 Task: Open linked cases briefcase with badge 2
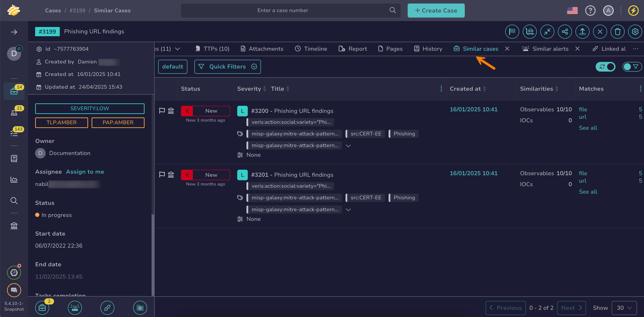point(42,308)
